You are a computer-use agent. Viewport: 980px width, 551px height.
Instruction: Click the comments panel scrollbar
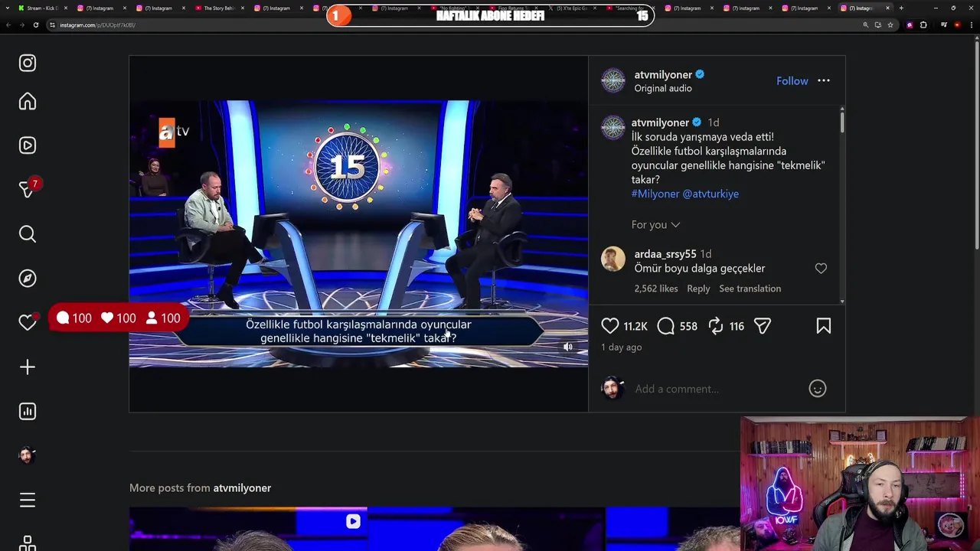point(842,122)
